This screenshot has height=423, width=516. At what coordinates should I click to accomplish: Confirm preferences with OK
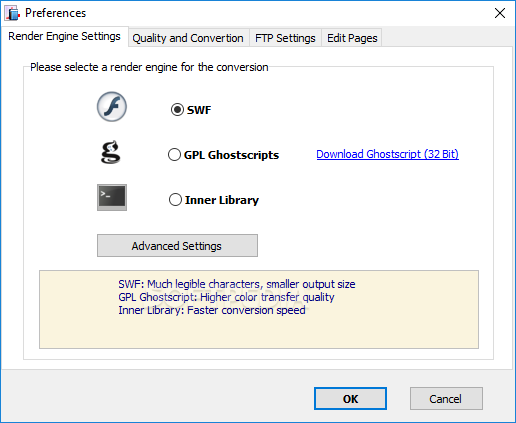[350, 399]
